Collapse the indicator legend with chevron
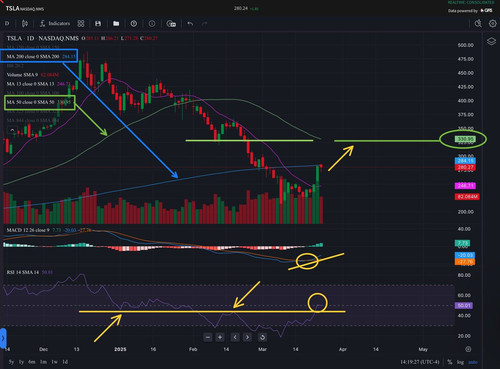 coord(12,130)
